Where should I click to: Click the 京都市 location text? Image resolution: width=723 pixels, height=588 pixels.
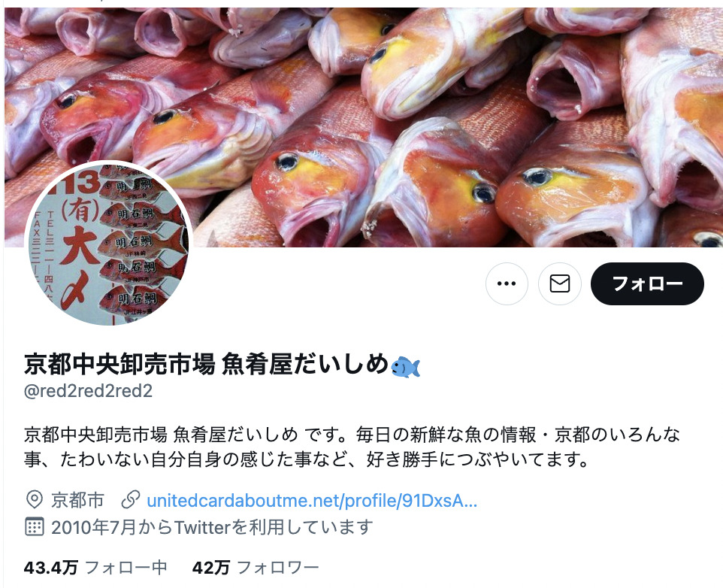[x=77, y=500]
